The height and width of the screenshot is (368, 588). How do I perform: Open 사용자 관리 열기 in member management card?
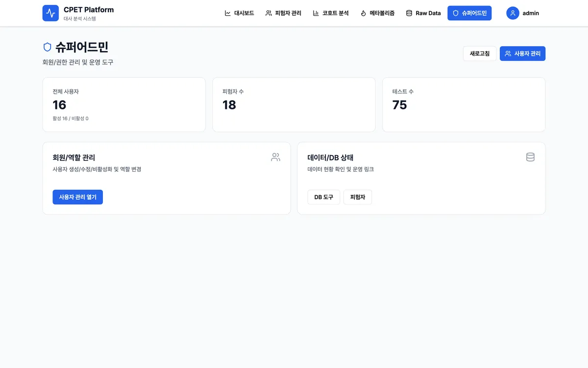pos(77,197)
